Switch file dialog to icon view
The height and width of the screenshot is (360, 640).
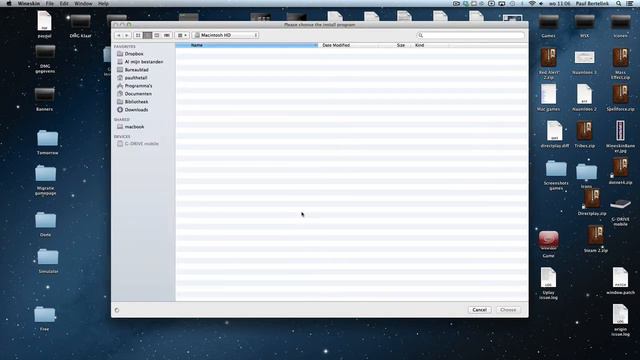(138, 36)
